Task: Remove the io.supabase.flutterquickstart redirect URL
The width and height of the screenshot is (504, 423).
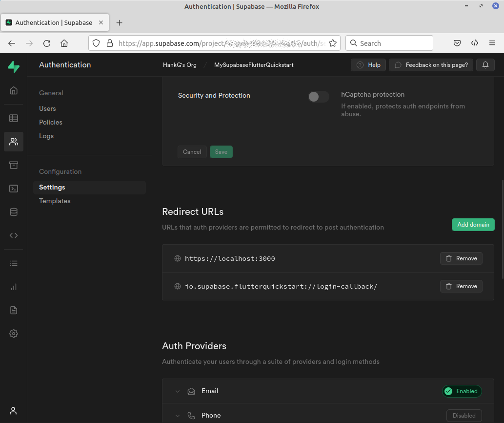Action: coord(461,286)
